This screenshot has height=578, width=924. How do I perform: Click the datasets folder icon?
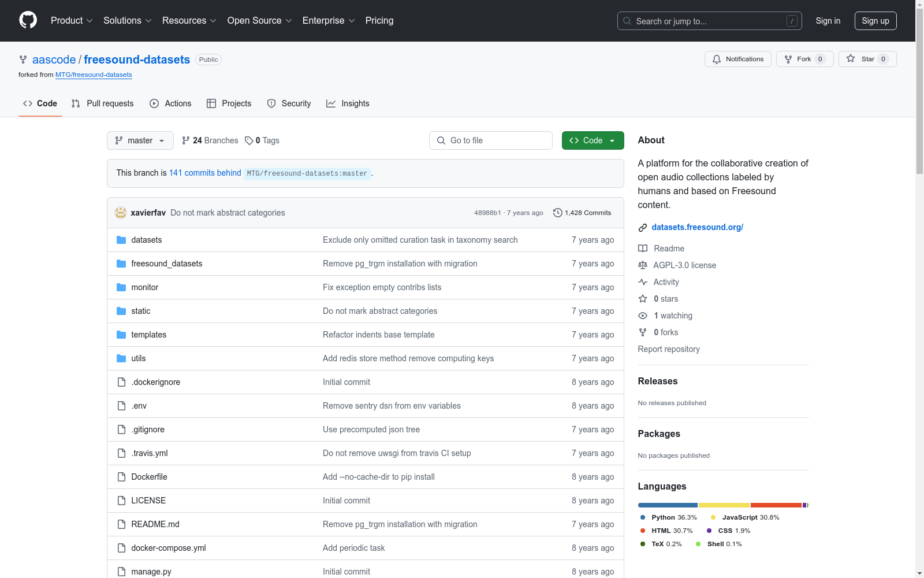pyautogui.click(x=121, y=240)
